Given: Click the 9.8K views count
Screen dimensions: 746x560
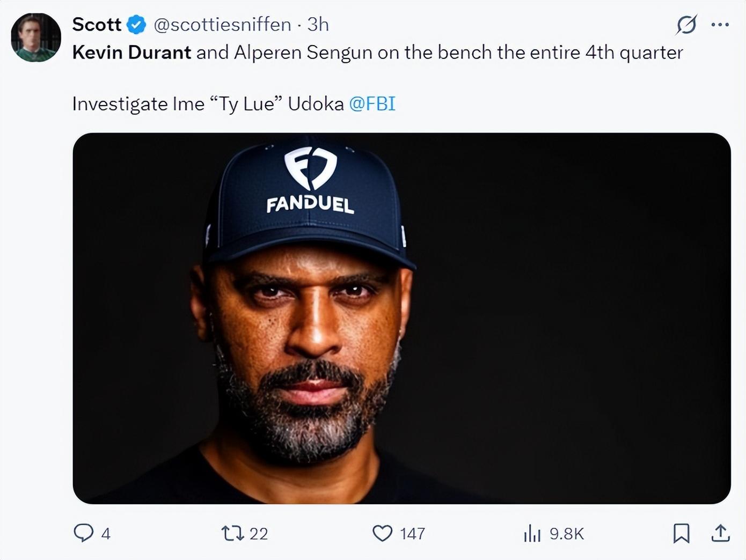Looking at the screenshot, I should click(567, 534).
